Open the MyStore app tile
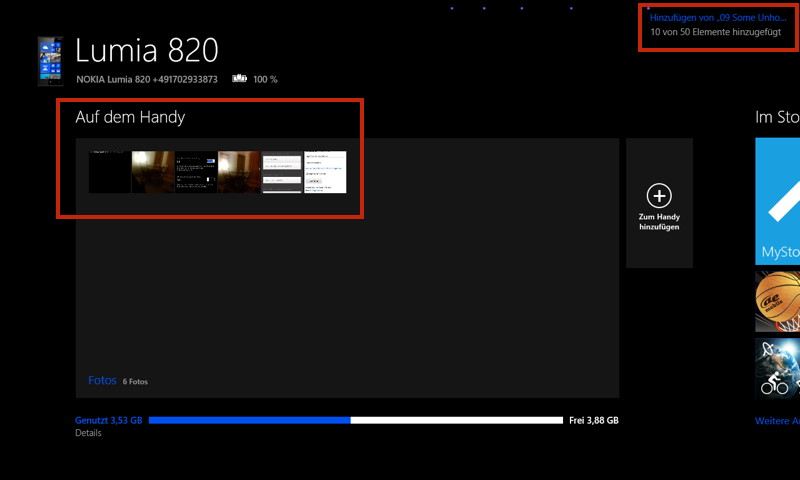Image resolution: width=800 pixels, height=480 pixels. click(778, 201)
